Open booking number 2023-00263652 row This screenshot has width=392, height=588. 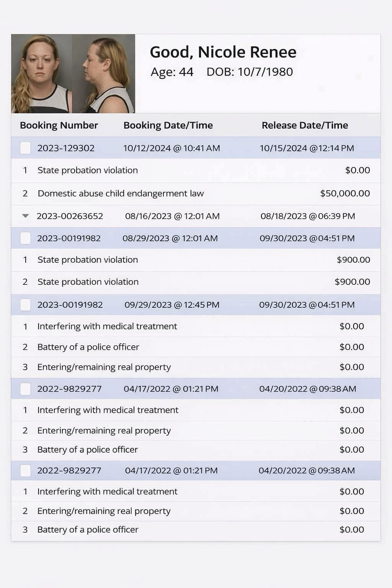(x=70, y=216)
